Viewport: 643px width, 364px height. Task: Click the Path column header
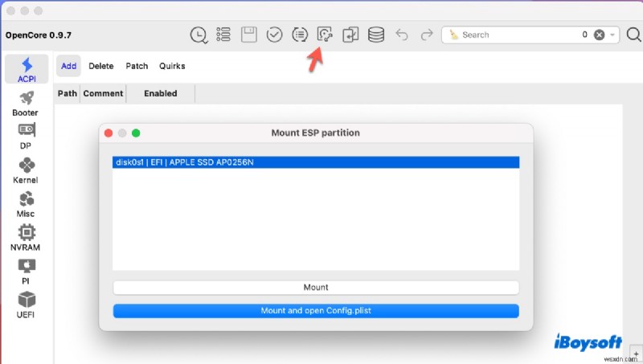[x=68, y=93]
